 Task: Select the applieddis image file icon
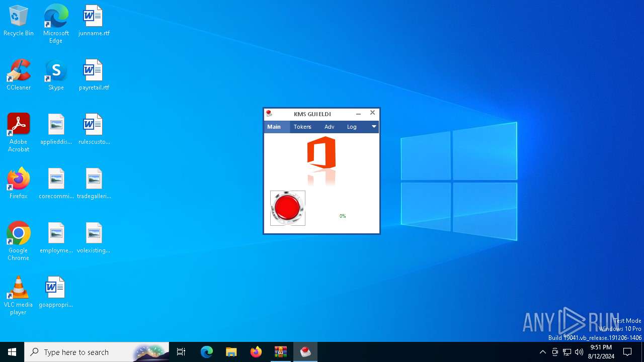tap(56, 130)
